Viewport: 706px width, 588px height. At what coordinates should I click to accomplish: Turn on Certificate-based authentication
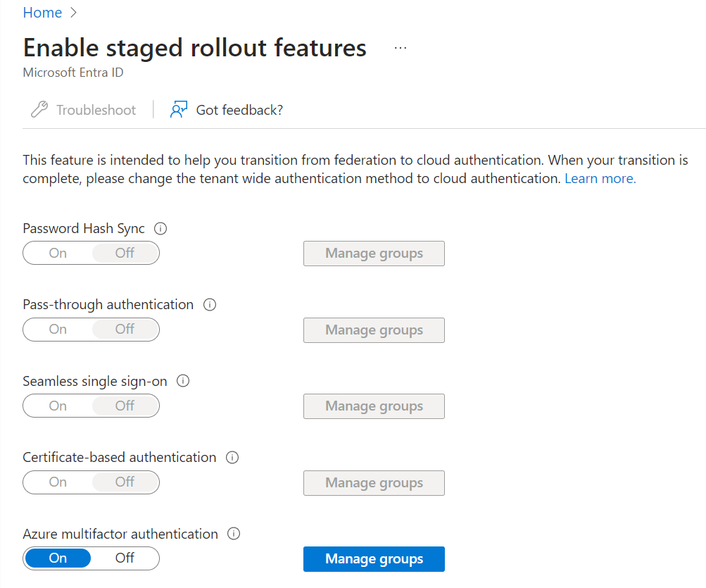(58, 482)
